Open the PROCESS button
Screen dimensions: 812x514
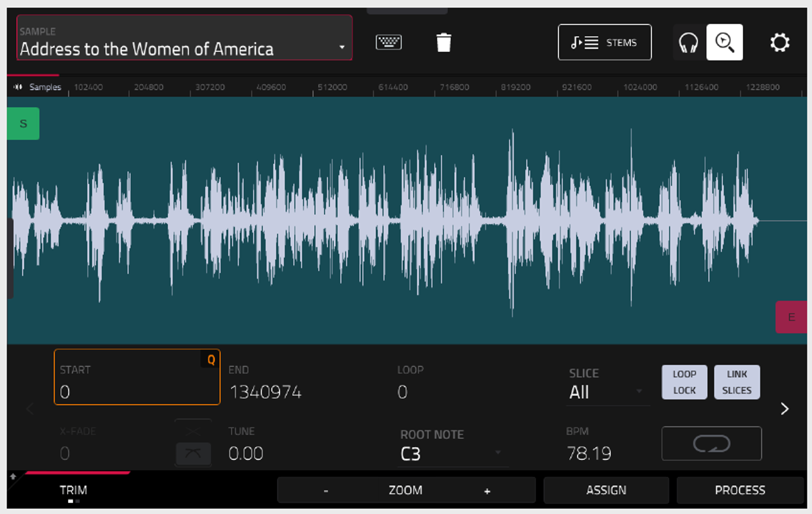tap(740, 490)
